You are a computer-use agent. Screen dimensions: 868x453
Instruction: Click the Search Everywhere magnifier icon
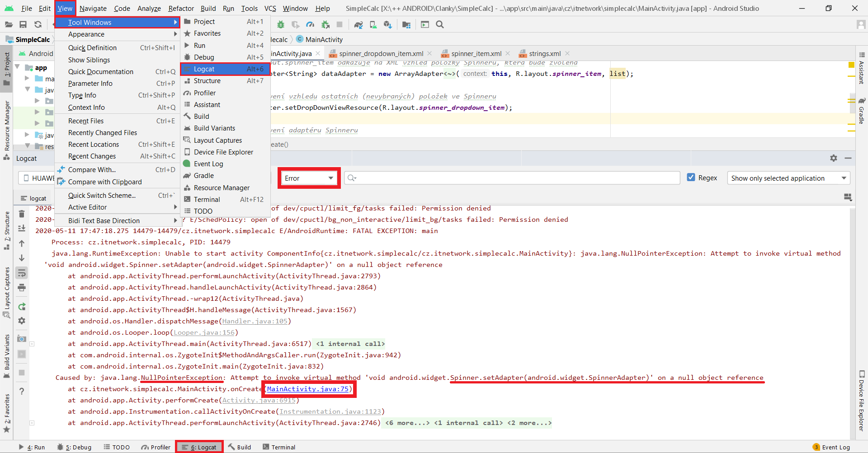coord(440,25)
